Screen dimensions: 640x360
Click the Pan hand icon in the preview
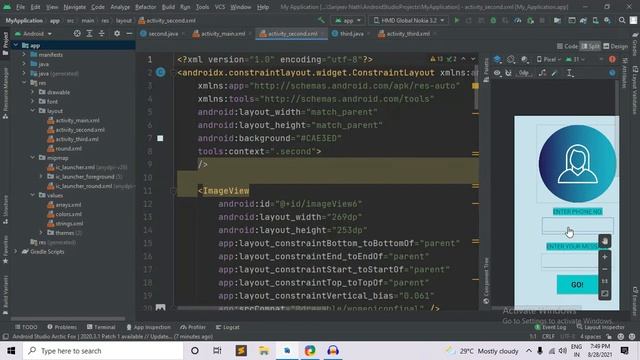click(604, 241)
